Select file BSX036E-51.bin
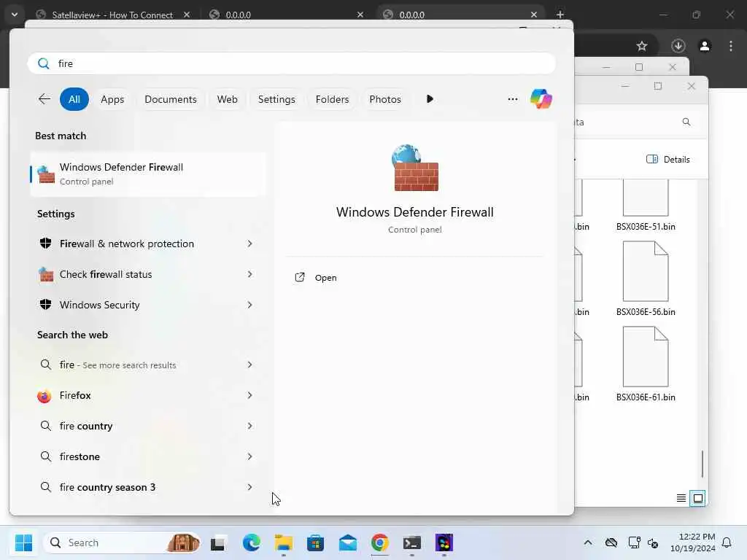The width and height of the screenshot is (747, 560). [x=646, y=206]
